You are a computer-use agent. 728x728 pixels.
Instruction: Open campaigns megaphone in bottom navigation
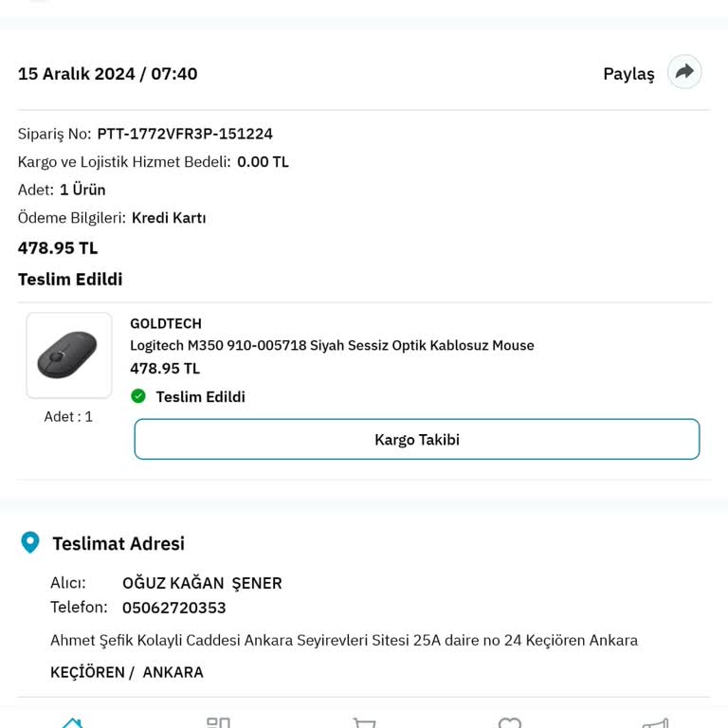(x=655, y=722)
